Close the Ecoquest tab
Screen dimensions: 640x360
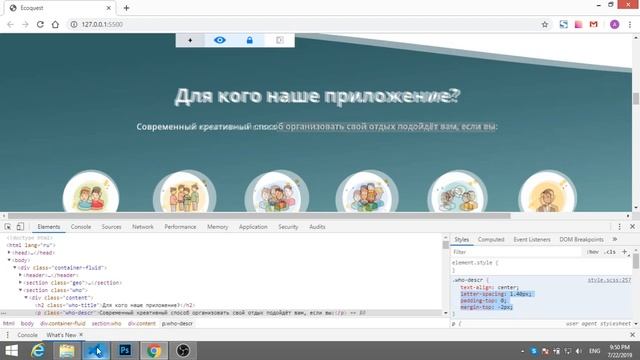[109, 8]
